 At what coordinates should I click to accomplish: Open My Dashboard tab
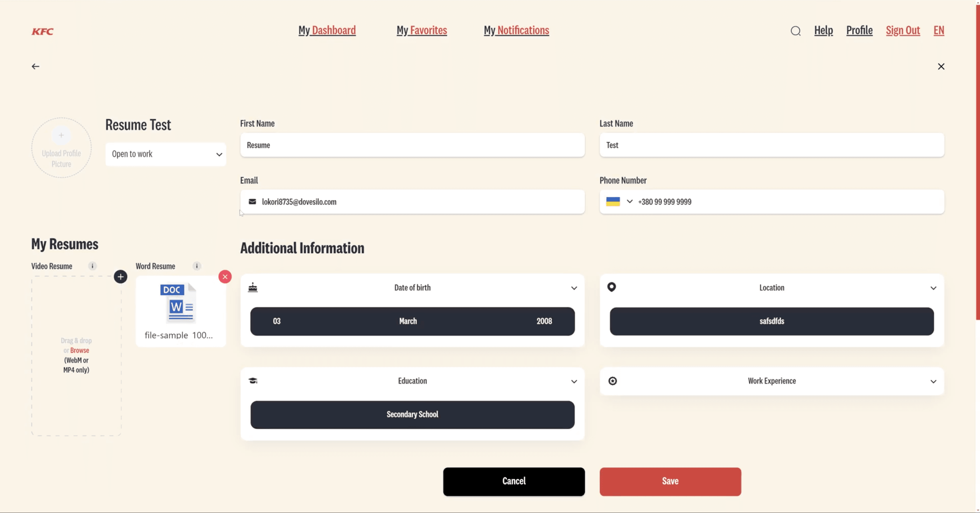[x=327, y=30]
